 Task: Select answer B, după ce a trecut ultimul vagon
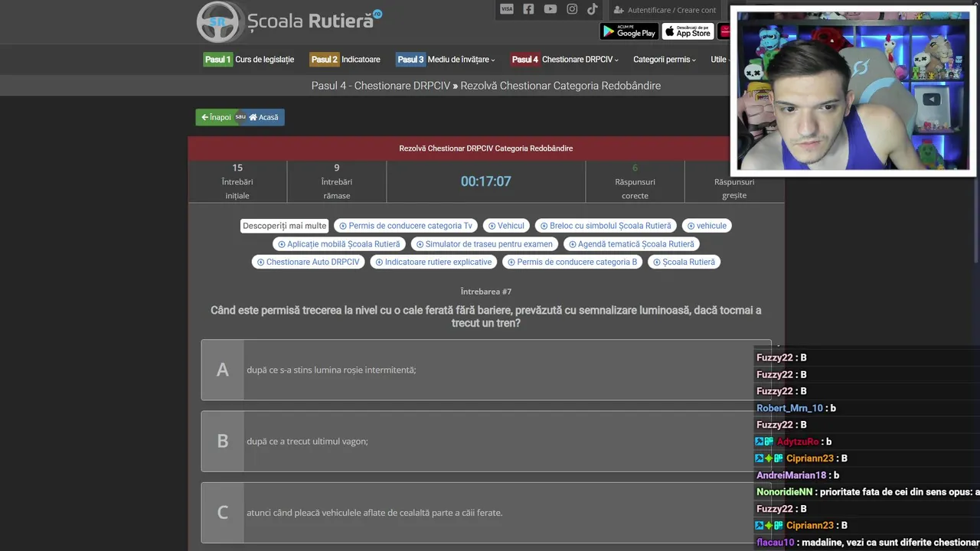[486, 441]
